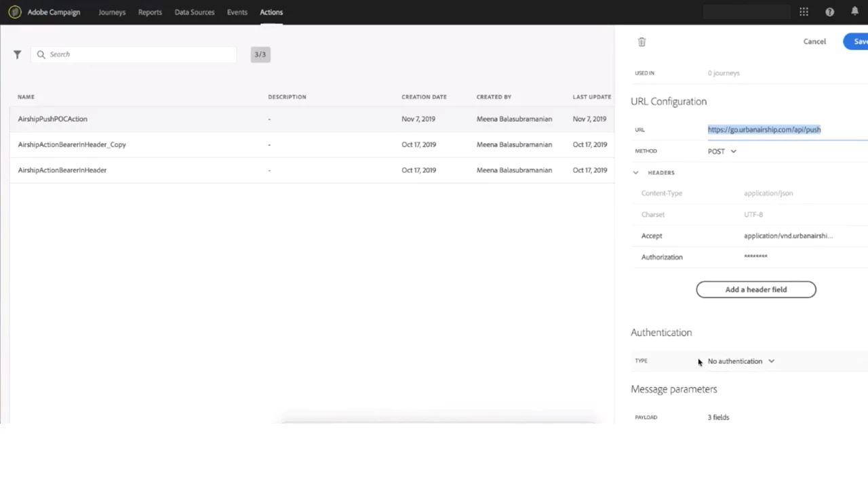Delete action using the trash icon
The image size is (868, 488).
click(x=642, y=42)
